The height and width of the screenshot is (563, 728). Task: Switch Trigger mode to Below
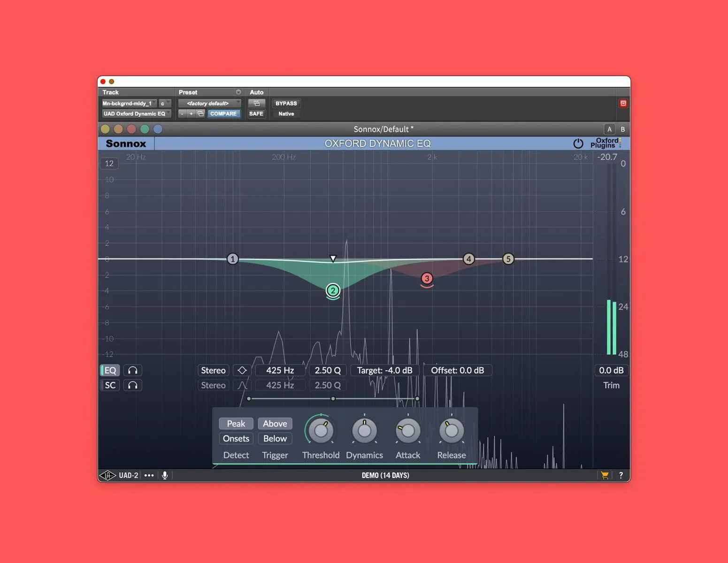tap(275, 439)
